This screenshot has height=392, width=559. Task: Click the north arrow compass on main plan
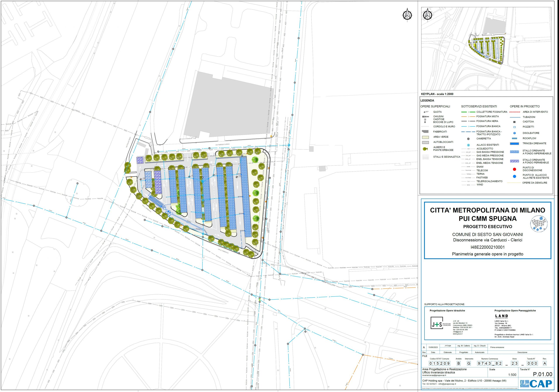coord(407,15)
